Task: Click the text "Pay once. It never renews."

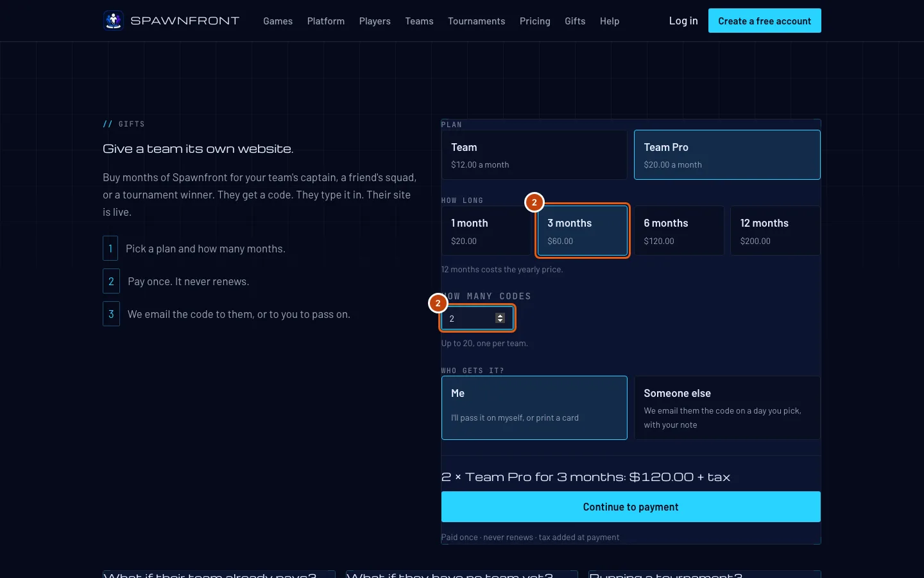Action: [189, 281]
